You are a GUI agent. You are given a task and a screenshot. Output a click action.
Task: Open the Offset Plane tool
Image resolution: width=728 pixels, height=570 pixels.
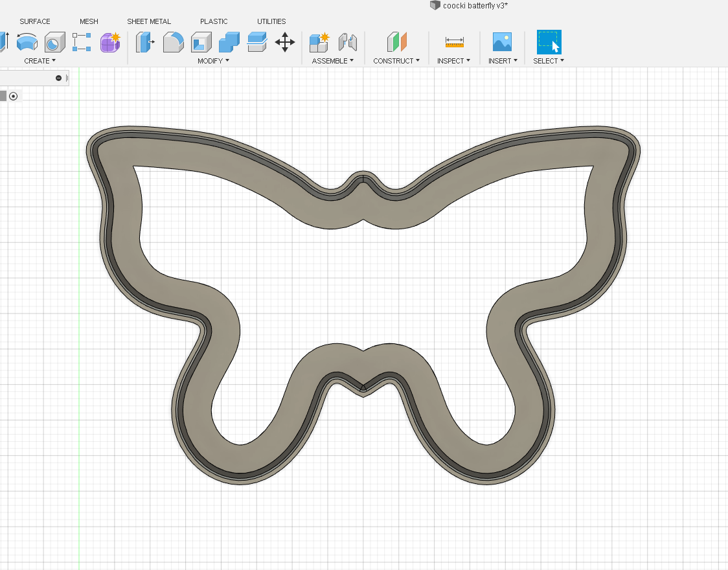(396, 42)
